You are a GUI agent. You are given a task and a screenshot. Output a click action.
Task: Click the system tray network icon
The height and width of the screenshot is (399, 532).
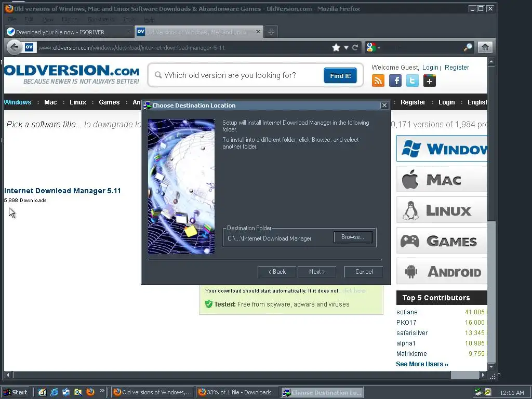478,392
